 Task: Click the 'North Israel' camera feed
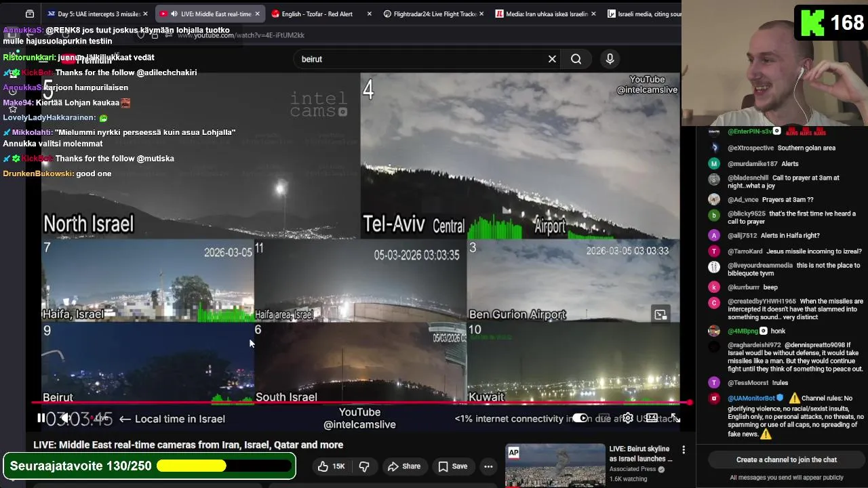[x=200, y=156]
